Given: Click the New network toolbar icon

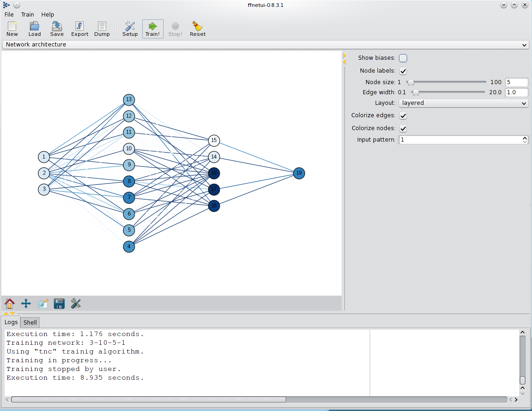Looking at the screenshot, I should click(12, 29).
